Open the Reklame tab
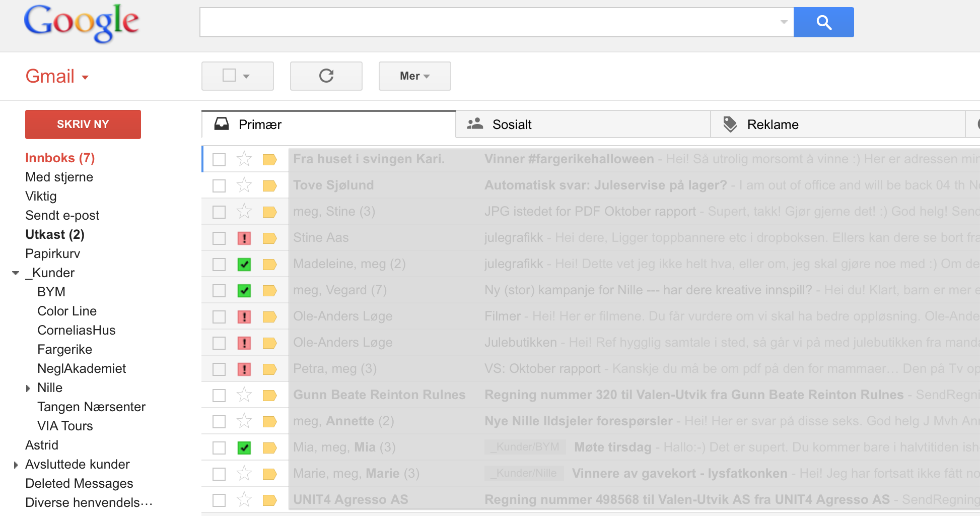Image resolution: width=980 pixels, height=516 pixels. 773,124
